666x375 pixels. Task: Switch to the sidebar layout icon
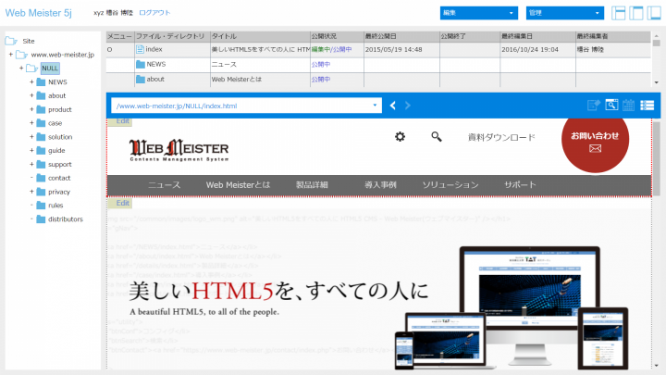click(x=654, y=13)
